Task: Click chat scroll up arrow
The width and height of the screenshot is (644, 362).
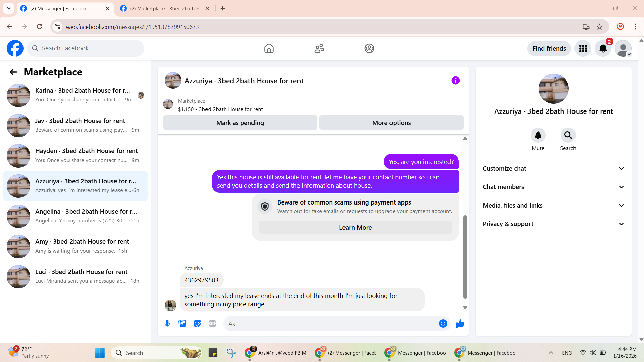Action: point(465,138)
